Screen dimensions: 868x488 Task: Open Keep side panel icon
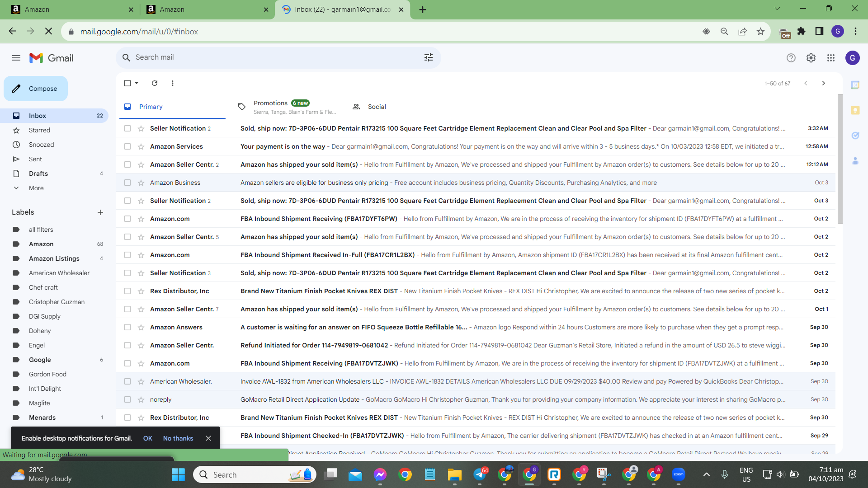[855, 110]
